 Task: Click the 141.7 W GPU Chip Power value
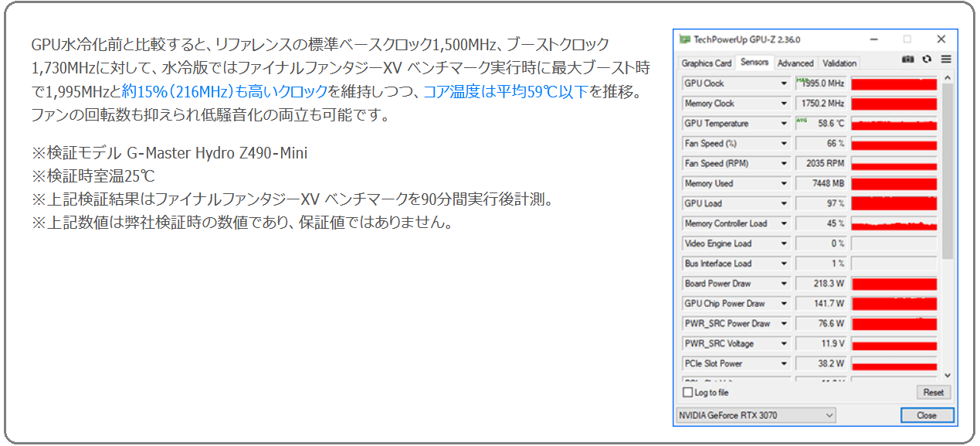click(x=821, y=304)
